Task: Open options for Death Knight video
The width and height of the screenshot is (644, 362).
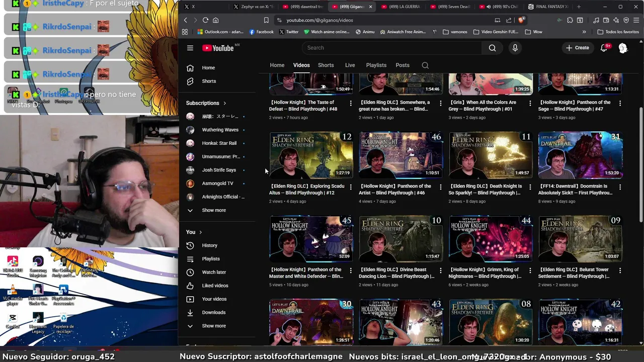Action: point(530,187)
